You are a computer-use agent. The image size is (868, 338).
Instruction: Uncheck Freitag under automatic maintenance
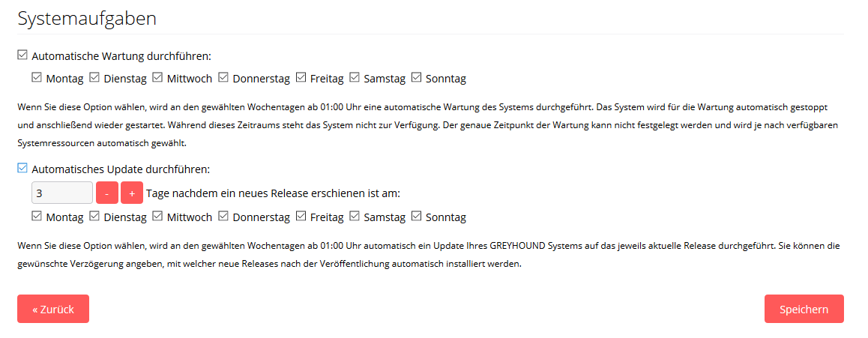coord(301,77)
